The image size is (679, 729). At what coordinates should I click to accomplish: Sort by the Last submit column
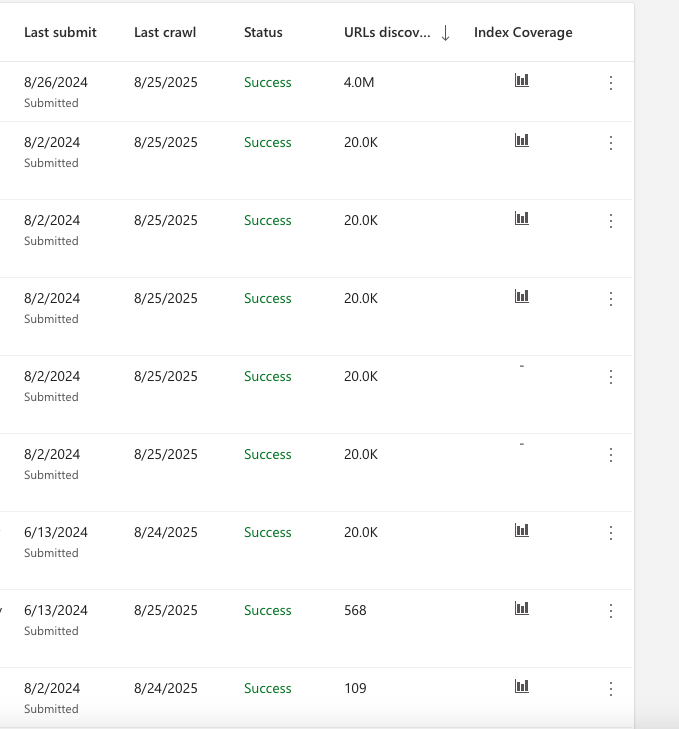(x=60, y=32)
